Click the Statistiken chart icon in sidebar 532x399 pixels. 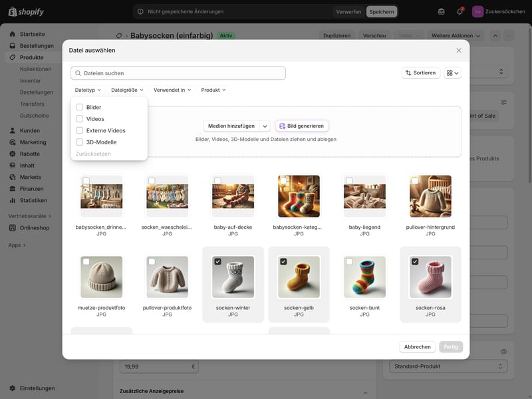coord(13,200)
